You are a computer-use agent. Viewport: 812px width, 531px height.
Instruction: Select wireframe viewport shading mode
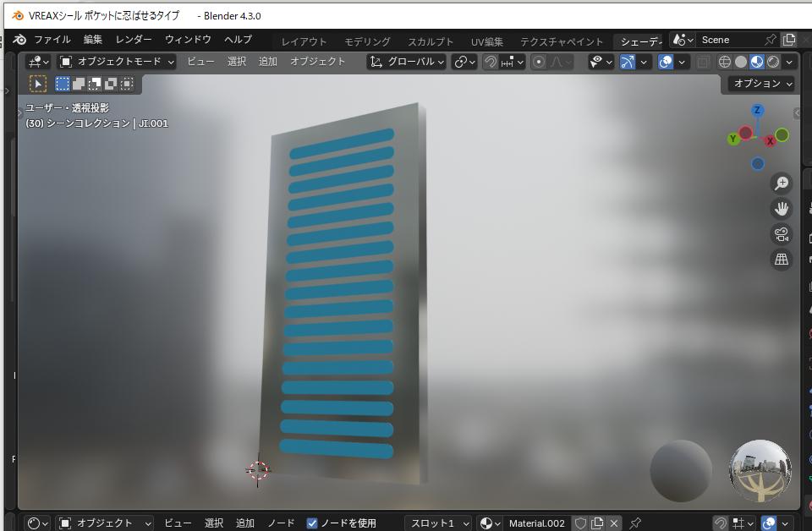pyautogui.click(x=725, y=62)
